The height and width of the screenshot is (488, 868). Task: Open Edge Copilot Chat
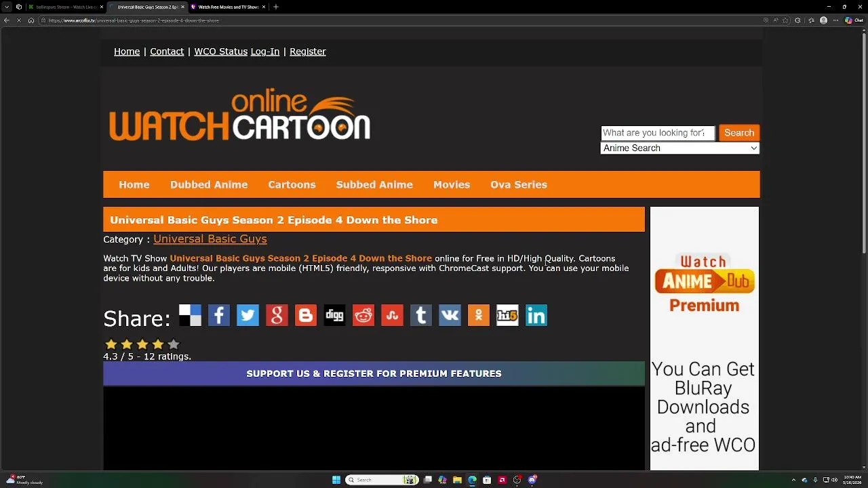[x=854, y=20]
